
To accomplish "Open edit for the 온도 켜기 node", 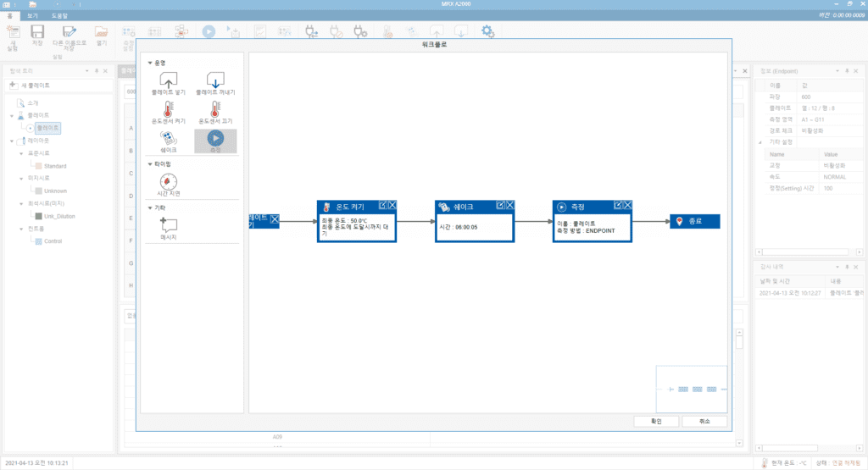I will (382, 205).
